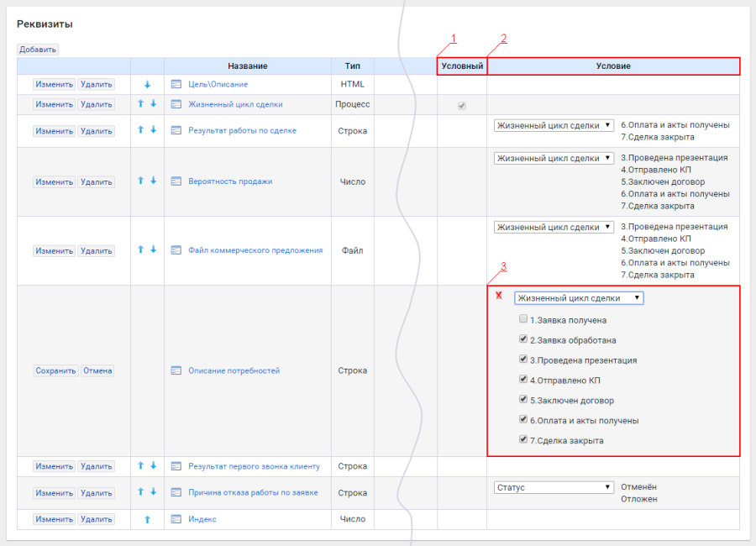The height and width of the screenshot is (546, 756).
Task: Click form icon beside Описание потребностей
Action: click(x=176, y=370)
